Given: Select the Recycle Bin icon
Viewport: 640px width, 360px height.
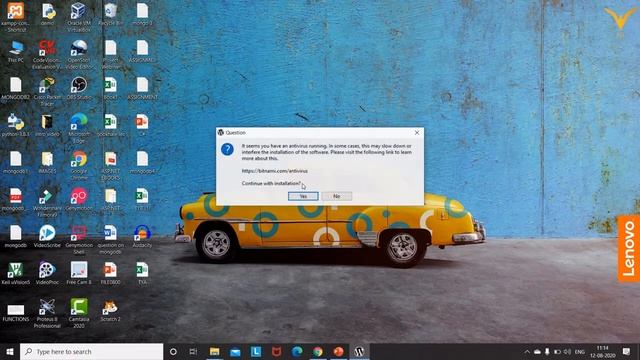Looking at the screenshot, I should coord(111,15).
